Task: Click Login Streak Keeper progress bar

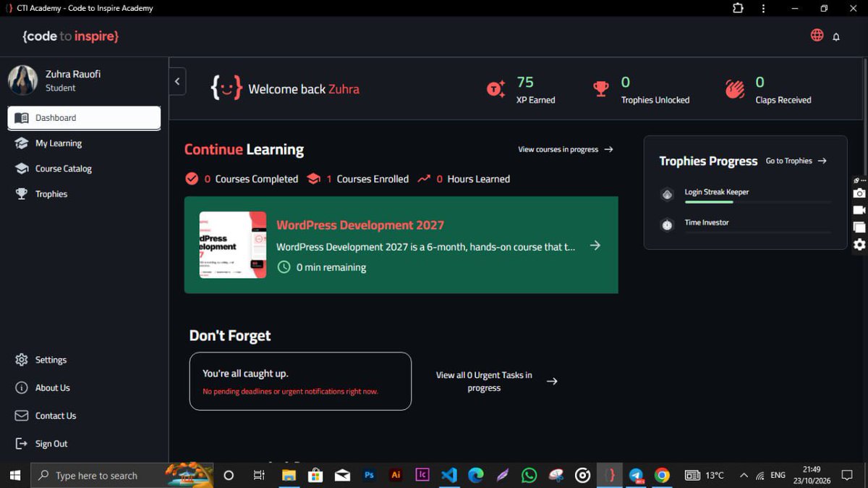Action: (758, 202)
